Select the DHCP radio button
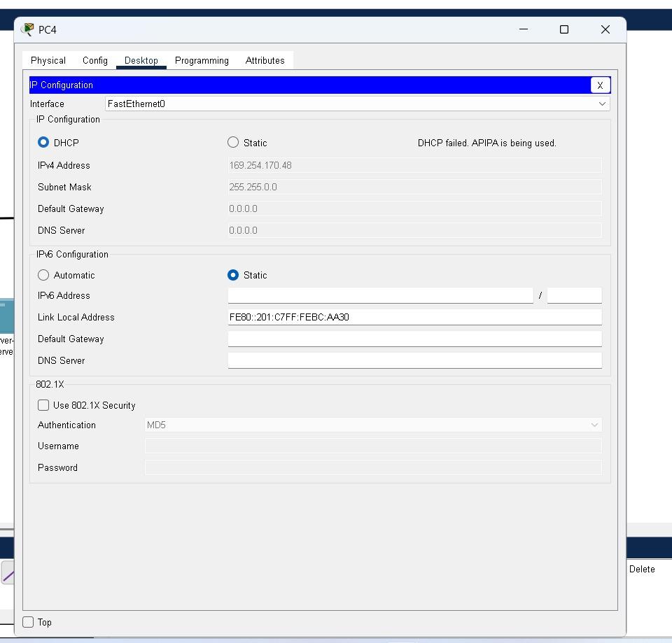Image resolution: width=672 pixels, height=643 pixels. coord(43,143)
